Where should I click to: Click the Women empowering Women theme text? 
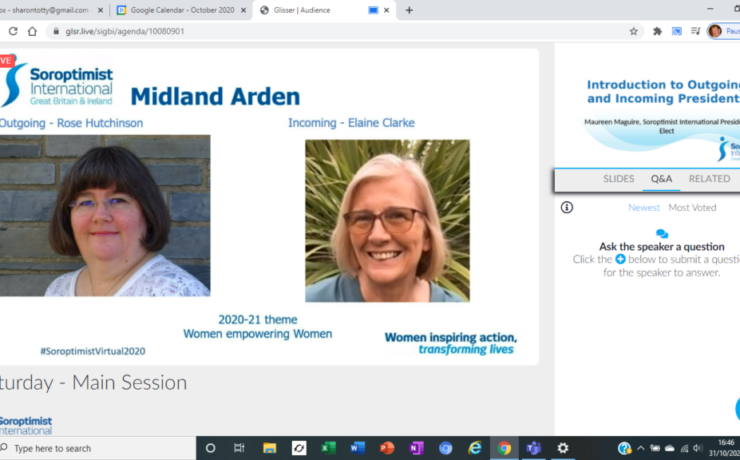click(x=258, y=334)
